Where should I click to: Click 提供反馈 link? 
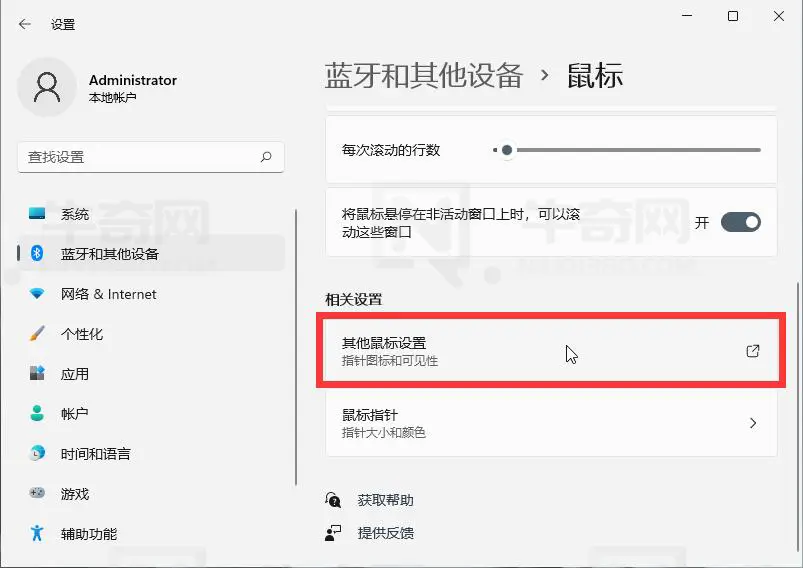coord(385,533)
